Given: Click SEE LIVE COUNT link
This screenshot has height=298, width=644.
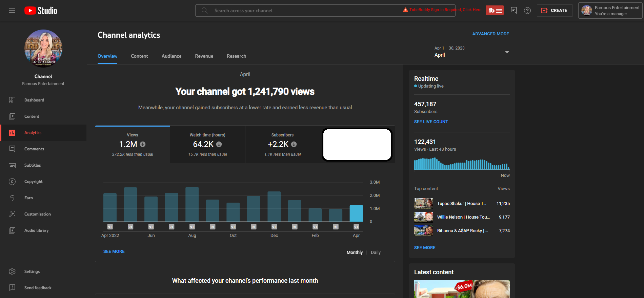Looking at the screenshot, I should pyautogui.click(x=431, y=122).
